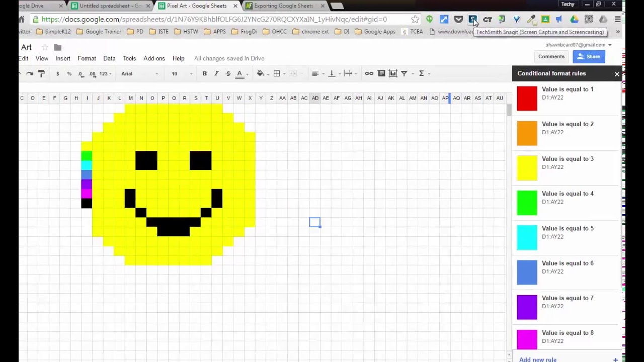644x362 pixels.
Task: Toggle italic formatting
Action: pos(216,74)
